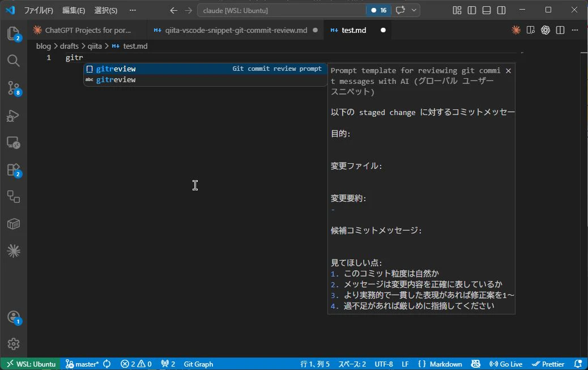Select the gitreview snippet suggestion
Viewport: 588px width, 370px height.
pyautogui.click(x=204, y=69)
